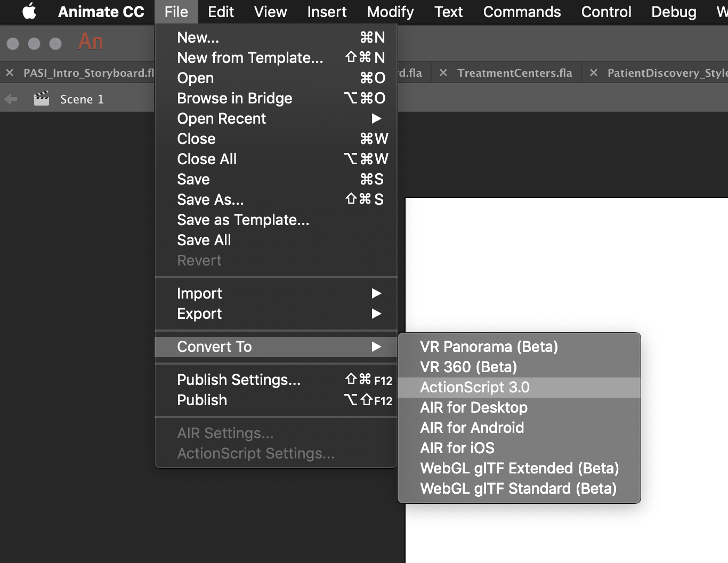Convert to VR Panorama (Beta)

click(x=519, y=347)
